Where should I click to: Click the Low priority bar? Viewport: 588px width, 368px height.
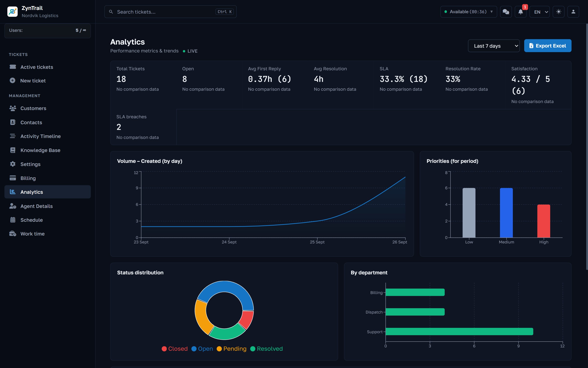pos(469,213)
